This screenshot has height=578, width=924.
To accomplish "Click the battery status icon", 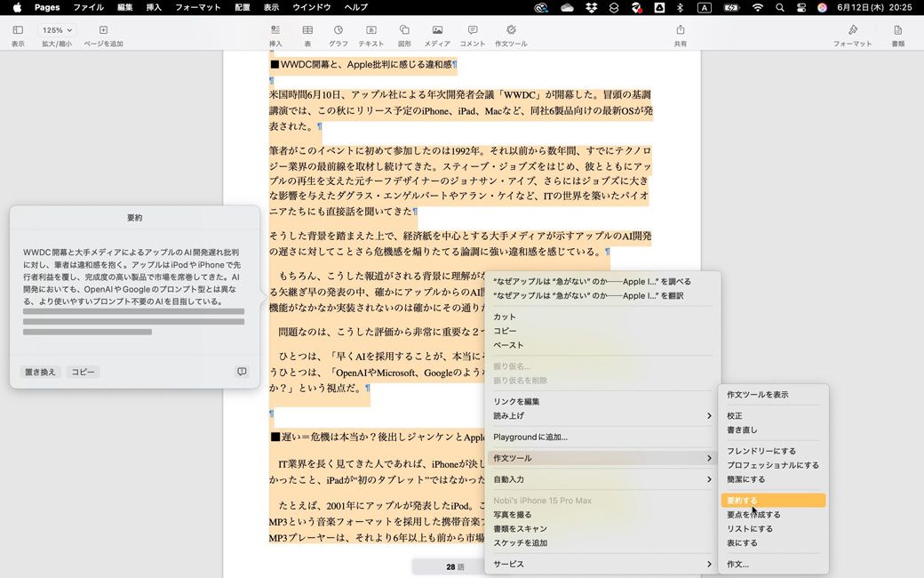I will [x=731, y=8].
